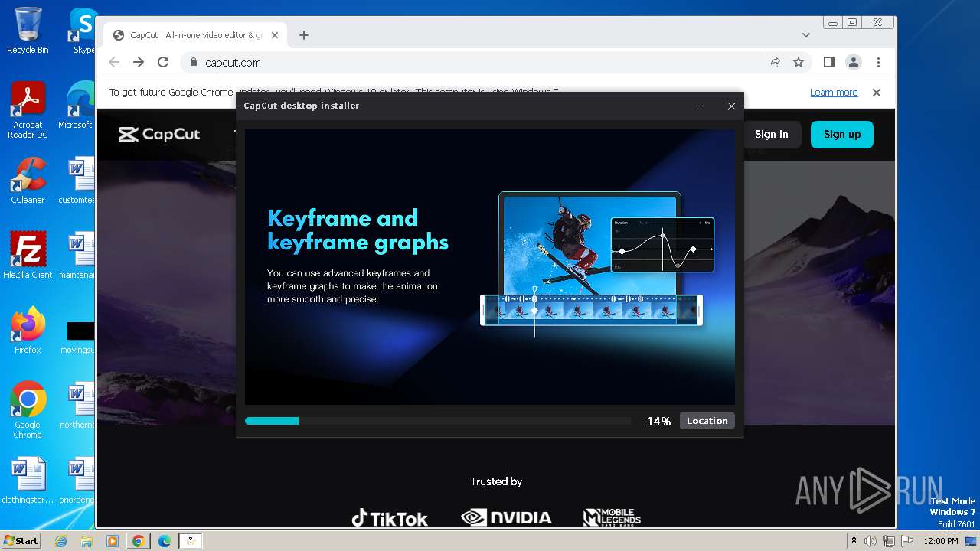Click the Sign up button
This screenshot has height=551, width=980.
[842, 134]
